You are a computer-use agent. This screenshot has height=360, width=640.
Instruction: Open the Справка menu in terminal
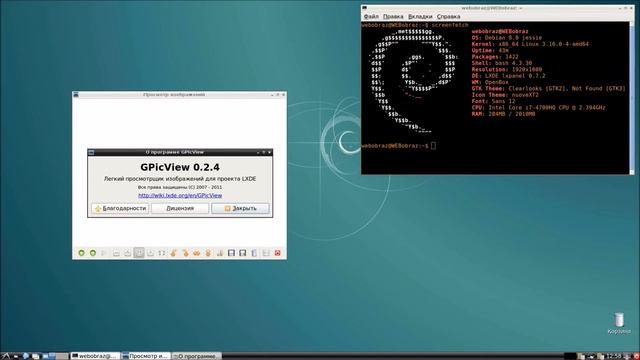448,17
